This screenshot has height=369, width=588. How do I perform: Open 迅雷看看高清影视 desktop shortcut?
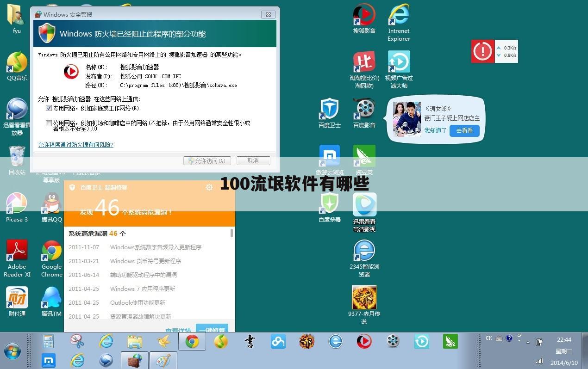(364, 212)
